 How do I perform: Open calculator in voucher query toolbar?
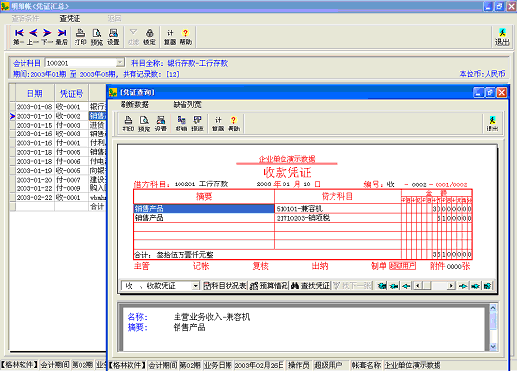(218, 123)
